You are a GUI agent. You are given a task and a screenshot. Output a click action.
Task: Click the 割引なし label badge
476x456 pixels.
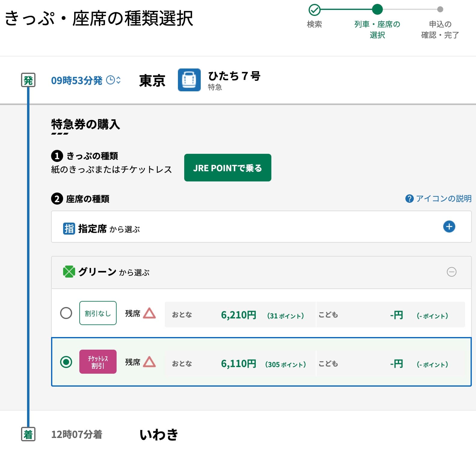pyautogui.click(x=98, y=313)
